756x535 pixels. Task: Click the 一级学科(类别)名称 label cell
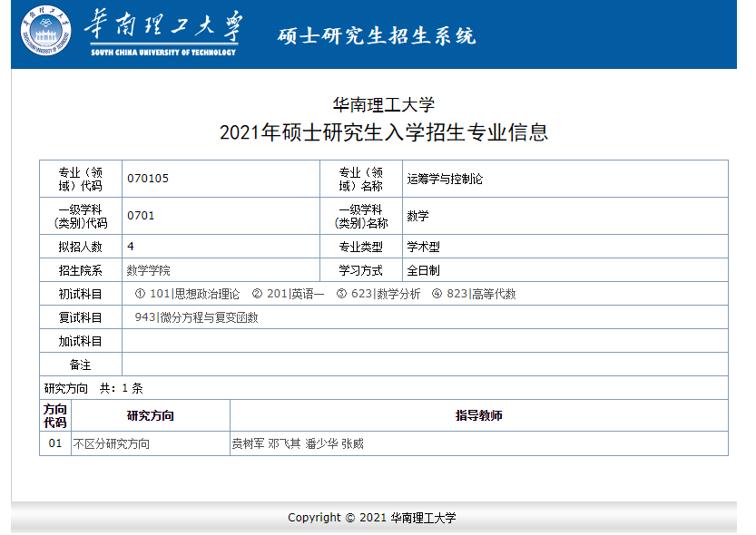[x=361, y=216]
